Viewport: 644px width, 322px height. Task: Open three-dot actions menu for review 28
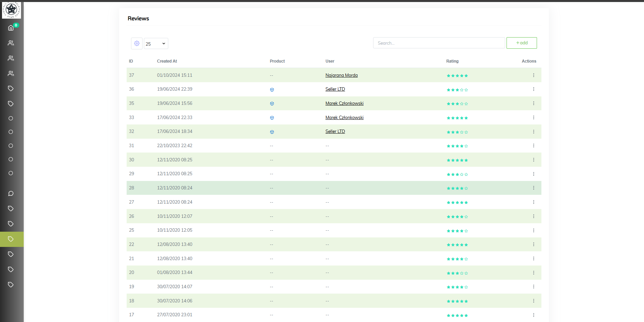click(x=534, y=188)
